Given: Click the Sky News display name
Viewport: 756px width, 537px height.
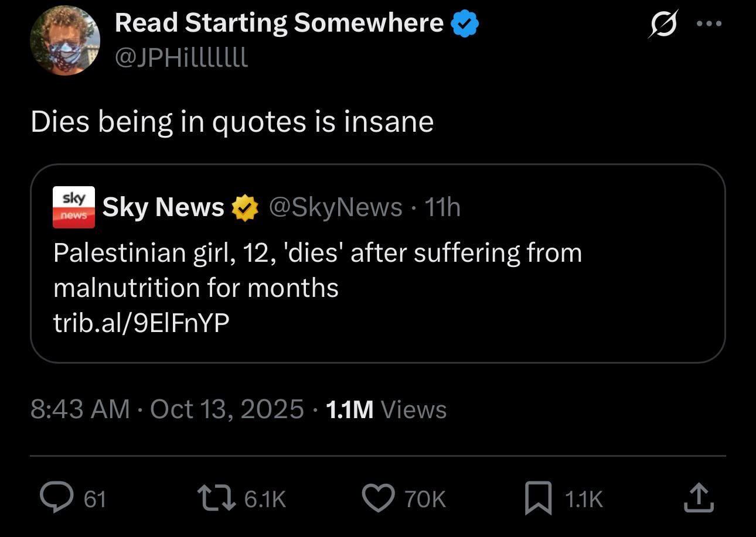Looking at the screenshot, I should point(164,207).
